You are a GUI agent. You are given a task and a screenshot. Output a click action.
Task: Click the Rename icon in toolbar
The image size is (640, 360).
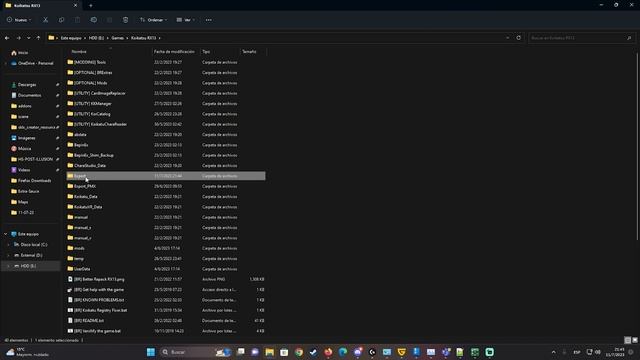coord(93,20)
